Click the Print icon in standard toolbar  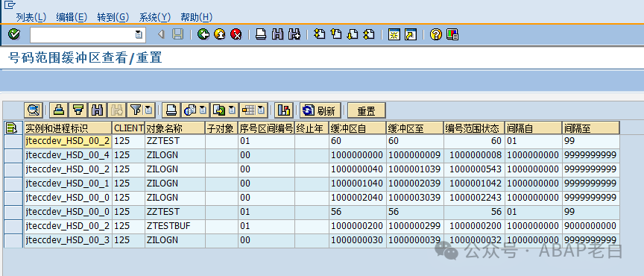click(x=261, y=34)
